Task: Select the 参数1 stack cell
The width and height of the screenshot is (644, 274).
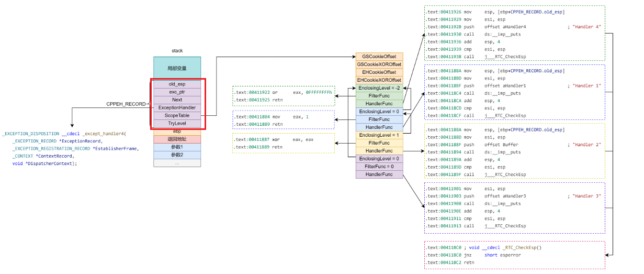Action: point(177,147)
